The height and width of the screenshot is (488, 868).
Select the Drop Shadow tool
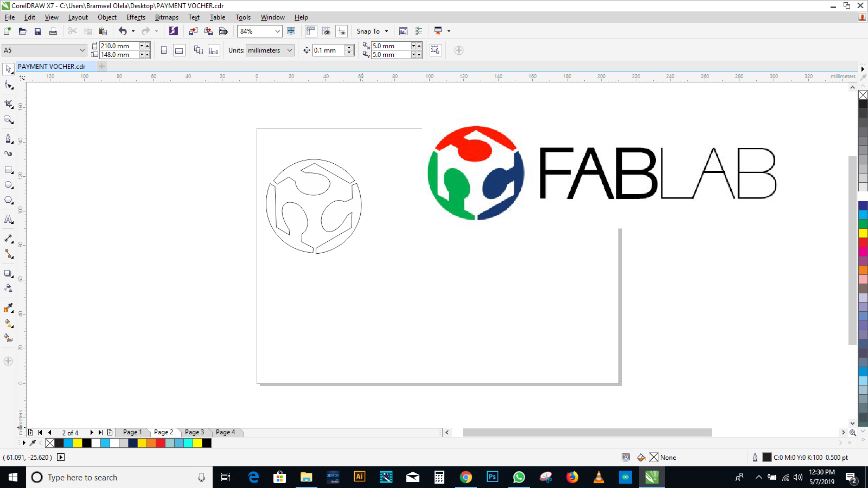[8, 274]
